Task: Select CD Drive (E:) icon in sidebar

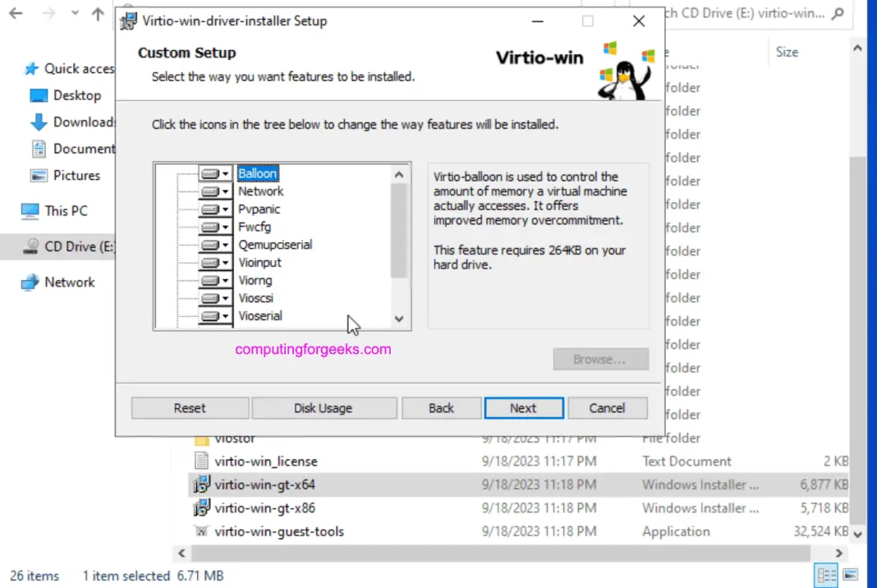Action: pyautogui.click(x=31, y=246)
